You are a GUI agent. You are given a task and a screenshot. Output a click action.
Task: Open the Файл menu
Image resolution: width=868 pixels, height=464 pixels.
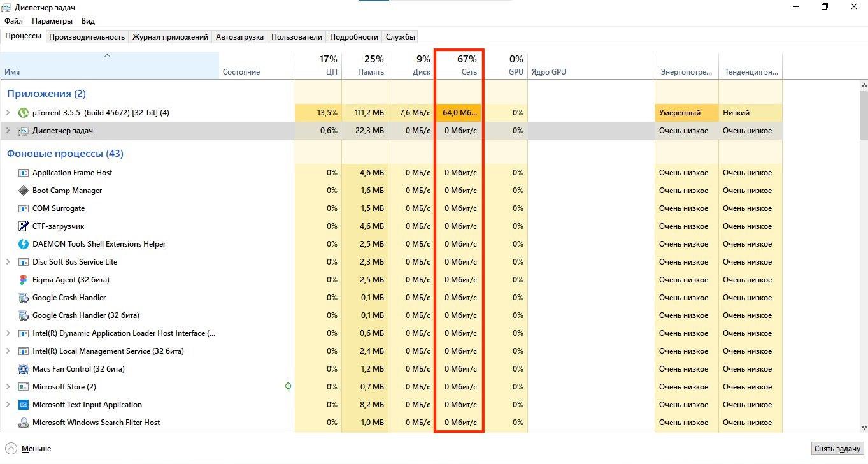click(13, 21)
